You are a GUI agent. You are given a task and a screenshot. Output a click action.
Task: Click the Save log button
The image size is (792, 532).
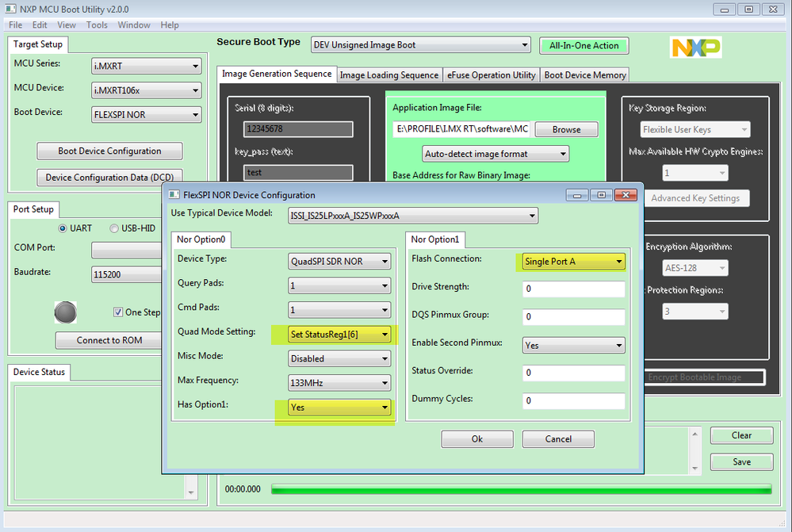tap(741, 461)
